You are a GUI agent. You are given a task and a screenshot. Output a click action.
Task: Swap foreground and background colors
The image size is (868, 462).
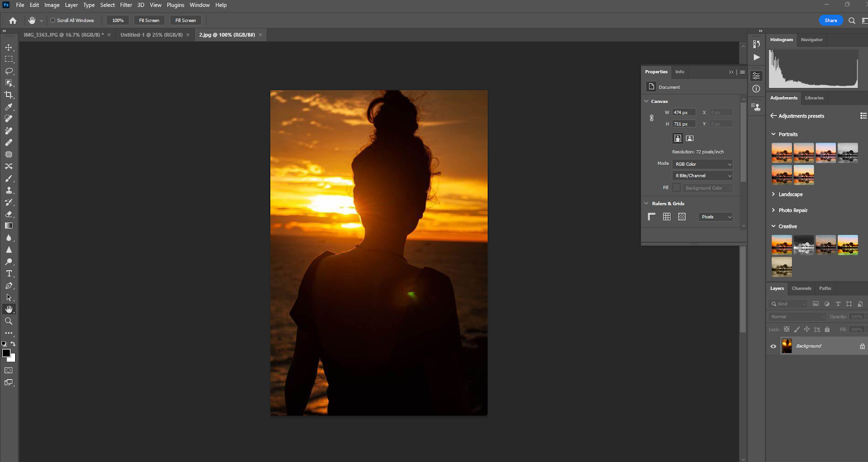point(13,344)
